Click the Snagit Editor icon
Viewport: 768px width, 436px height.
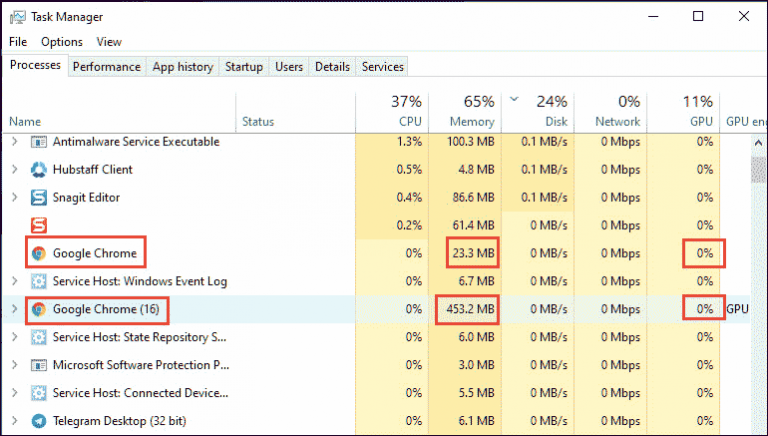point(39,197)
